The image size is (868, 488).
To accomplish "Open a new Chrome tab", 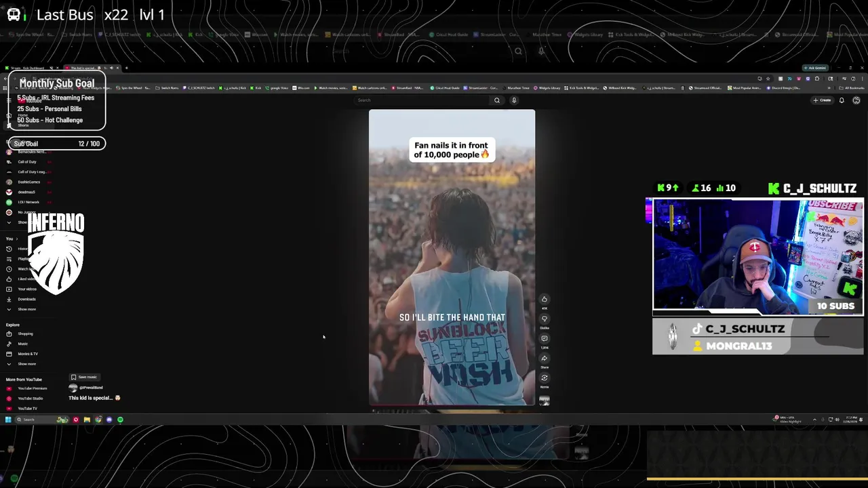I will click(x=126, y=68).
